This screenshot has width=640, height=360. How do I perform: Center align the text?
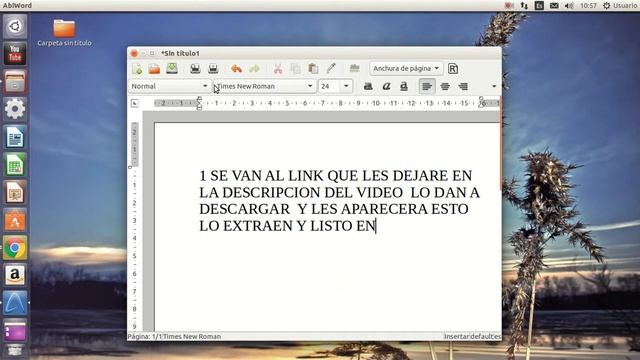(445, 86)
